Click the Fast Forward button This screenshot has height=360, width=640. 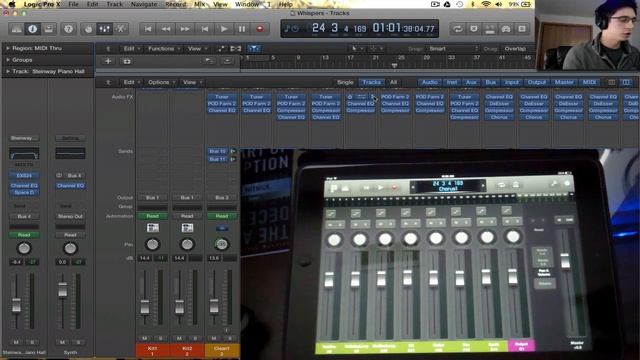[x=184, y=29]
